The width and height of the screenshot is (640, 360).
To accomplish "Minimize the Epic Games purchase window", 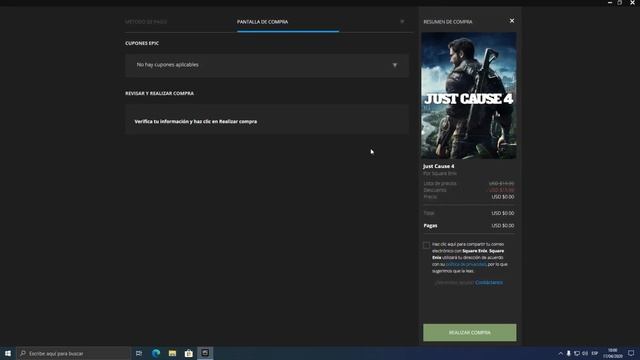I will coord(610,2).
